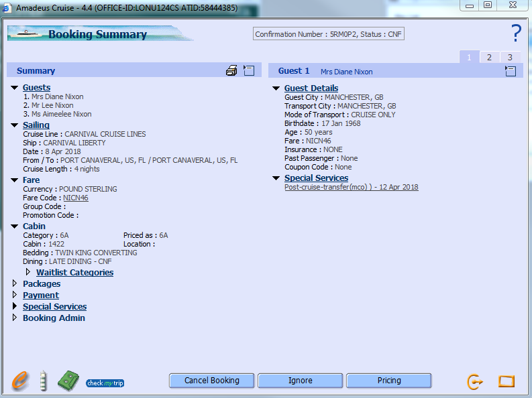
Task: Click the Age 50 years text
Action: 309,133
